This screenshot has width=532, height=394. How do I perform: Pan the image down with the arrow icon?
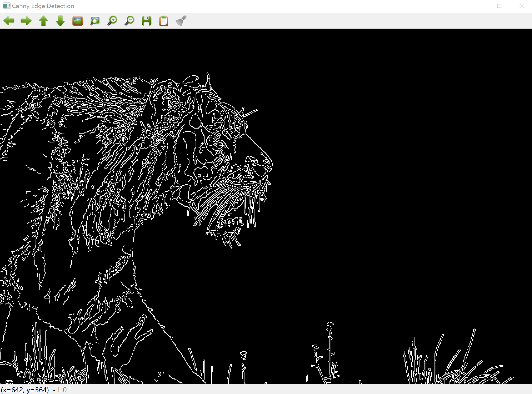coord(61,21)
